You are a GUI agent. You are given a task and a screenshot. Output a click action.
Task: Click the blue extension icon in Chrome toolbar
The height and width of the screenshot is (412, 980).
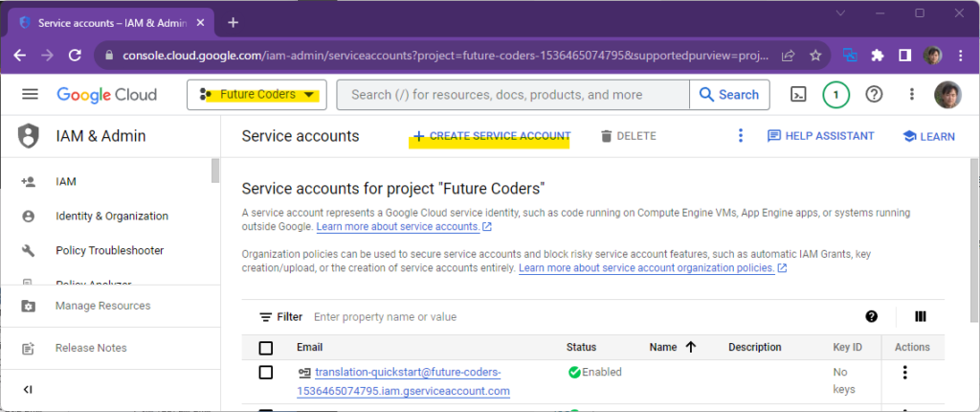[850, 56]
